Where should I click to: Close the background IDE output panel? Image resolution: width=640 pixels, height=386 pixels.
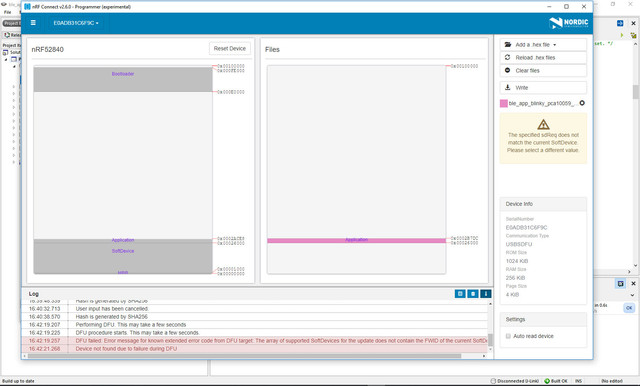(633, 283)
